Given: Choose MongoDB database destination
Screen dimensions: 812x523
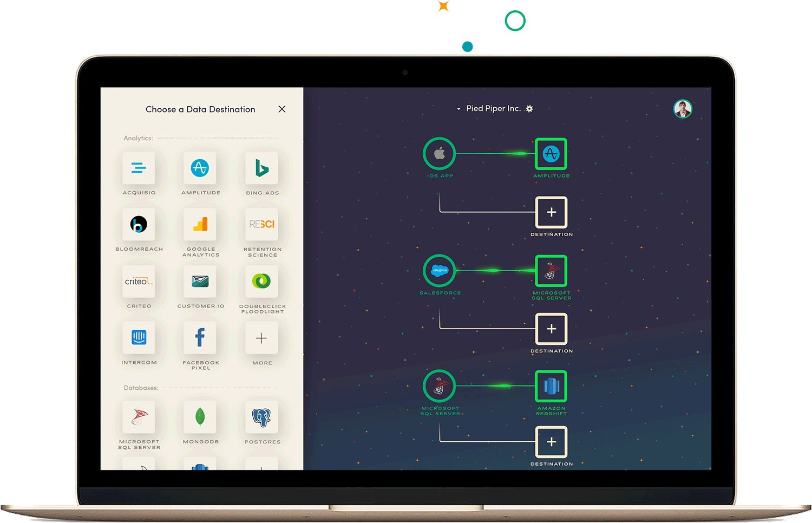Looking at the screenshot, I should point(200,417).
